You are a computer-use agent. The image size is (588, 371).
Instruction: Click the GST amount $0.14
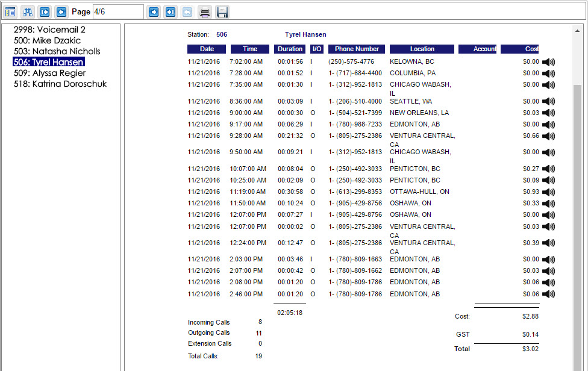point(530,335)
